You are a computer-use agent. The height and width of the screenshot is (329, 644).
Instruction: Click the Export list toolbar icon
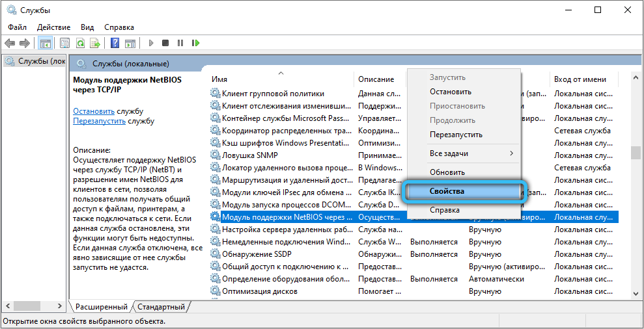pos(95,44)
